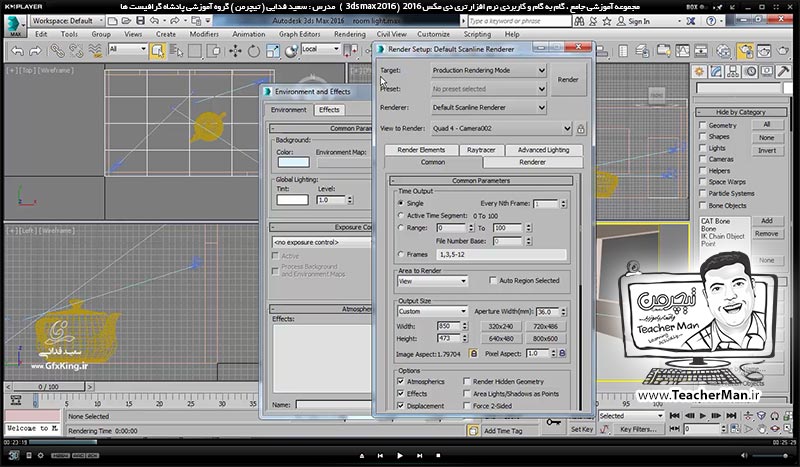Click the Undo arrow in main toolbar
800x467 pixels.
17,51
